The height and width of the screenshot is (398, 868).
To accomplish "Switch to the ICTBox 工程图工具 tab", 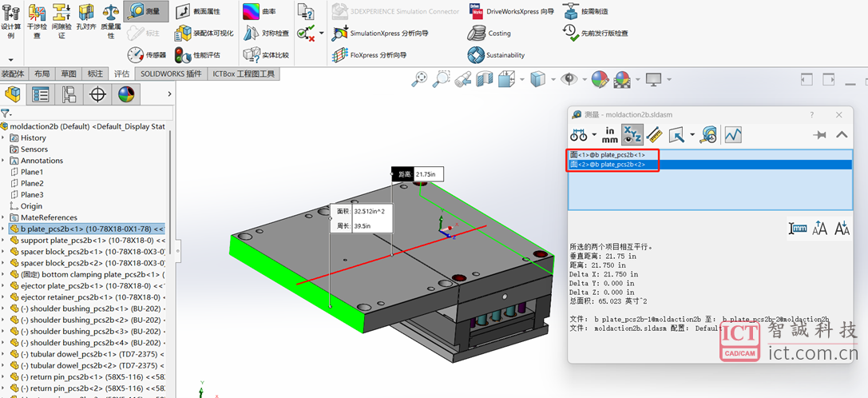I will tap(243, 74).
